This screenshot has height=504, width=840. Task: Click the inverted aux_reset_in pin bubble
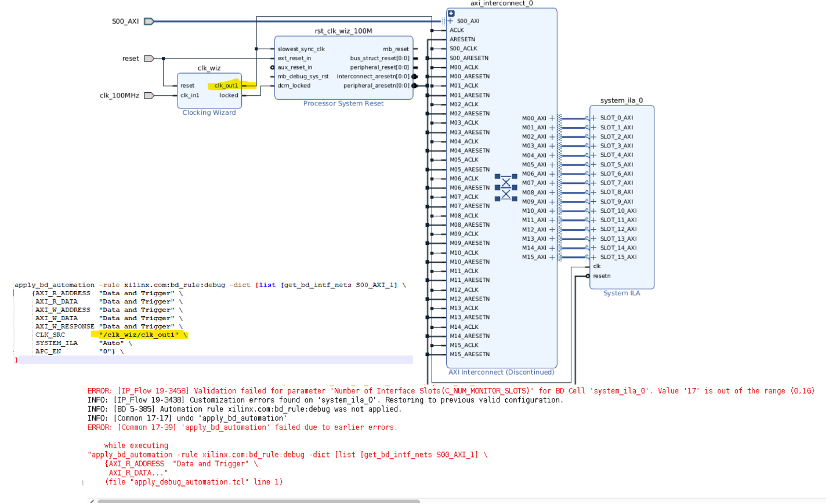(x=273, y=67)
